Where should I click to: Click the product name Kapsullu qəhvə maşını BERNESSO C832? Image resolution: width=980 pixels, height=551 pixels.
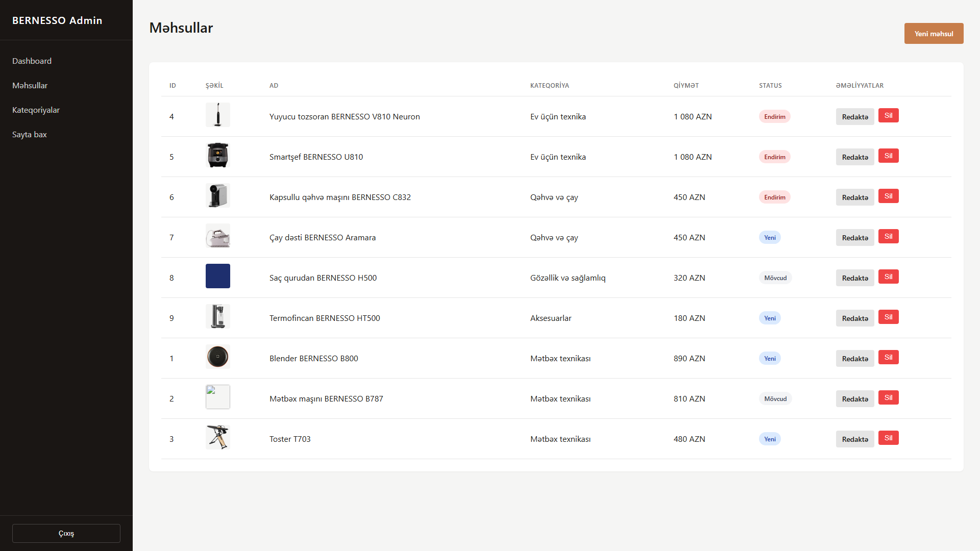tap(340, 197)
